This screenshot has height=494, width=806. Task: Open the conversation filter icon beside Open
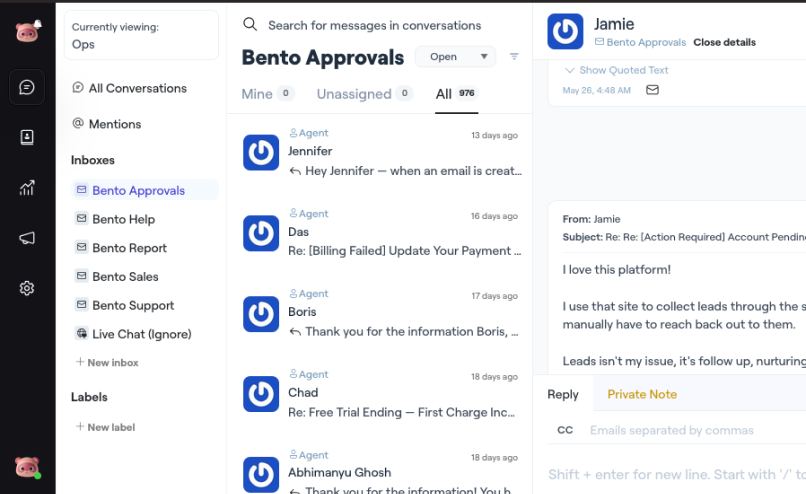click(x=514, y=57)
